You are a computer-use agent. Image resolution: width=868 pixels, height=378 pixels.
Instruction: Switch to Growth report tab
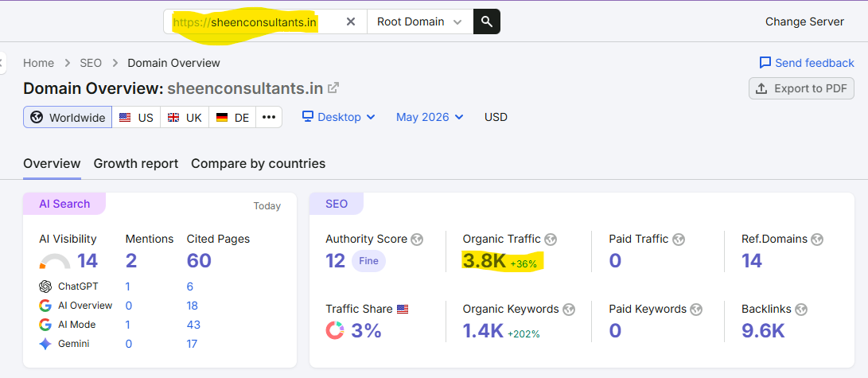coord(135,164)
